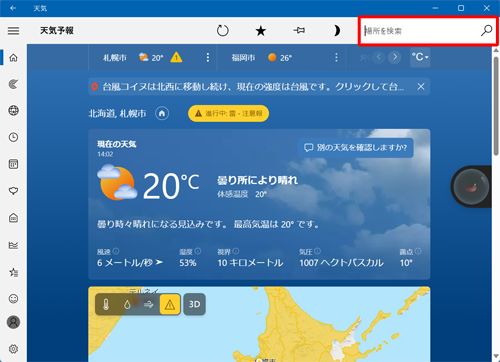Open the maps globe sidebar item
Image resolution: width=500 pixels, height=362 pixels.
tap(13, 110)
